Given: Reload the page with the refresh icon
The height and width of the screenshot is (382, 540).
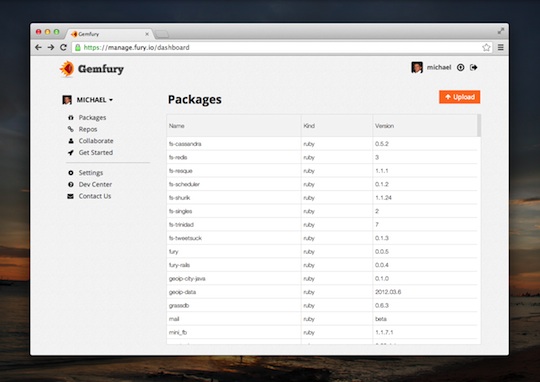Looking at the screenshot, I should tap(63, 48).
